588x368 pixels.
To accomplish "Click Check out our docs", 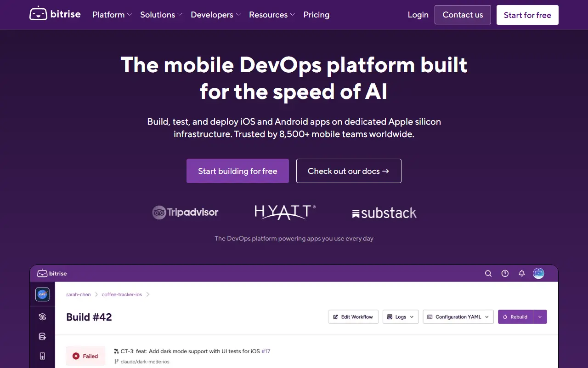I will [349, 171].
